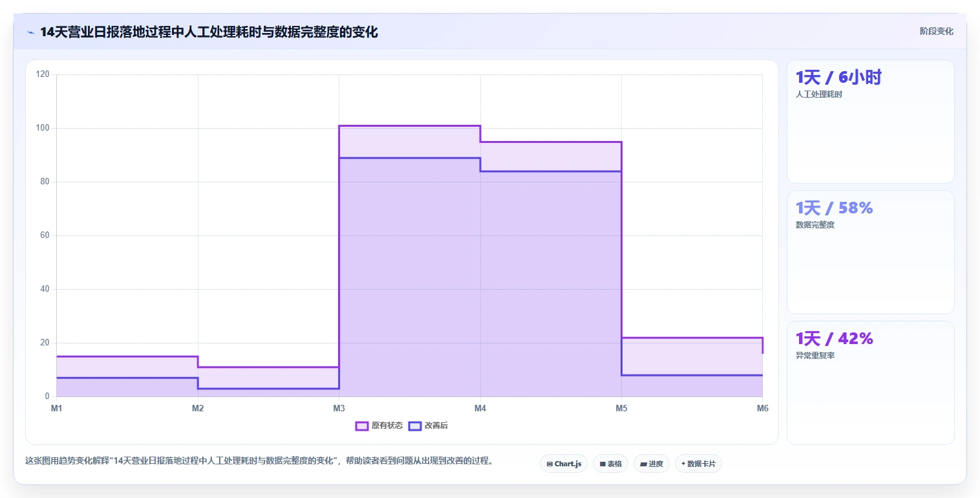This screenshot has width=980, height=498.
Task: Click the 40 y-axis tick label
Action: 45,289
